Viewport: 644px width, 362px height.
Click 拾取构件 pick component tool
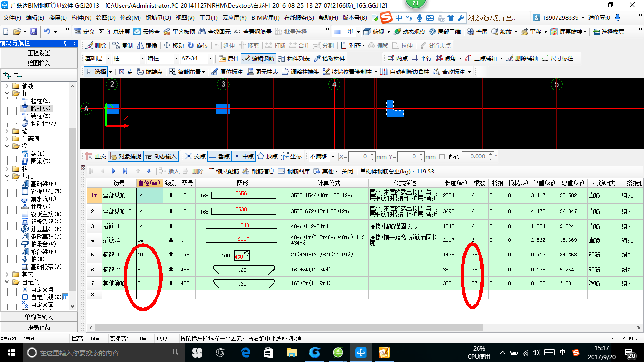coord(329,58)
